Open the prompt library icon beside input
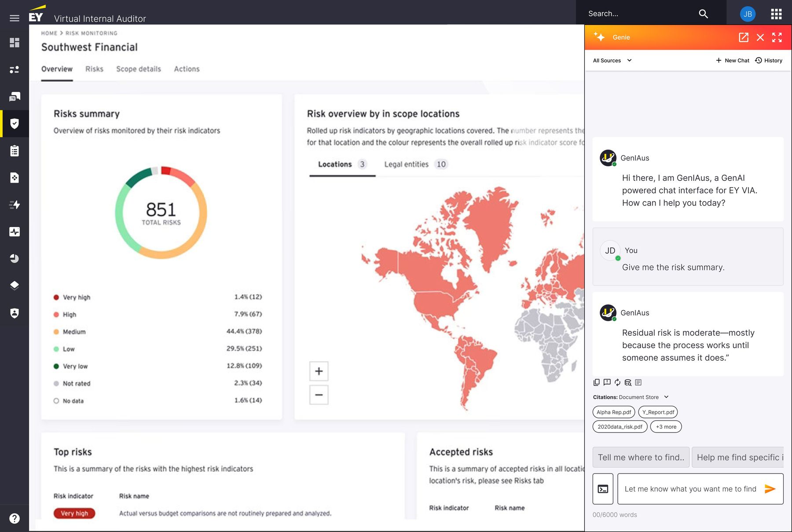Screen dimensions: 792x532 (603, 489)
